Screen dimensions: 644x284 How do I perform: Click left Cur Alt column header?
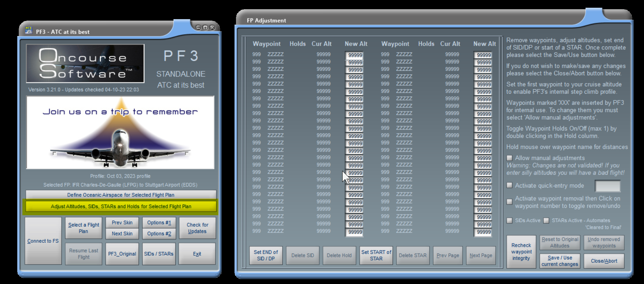322,44
